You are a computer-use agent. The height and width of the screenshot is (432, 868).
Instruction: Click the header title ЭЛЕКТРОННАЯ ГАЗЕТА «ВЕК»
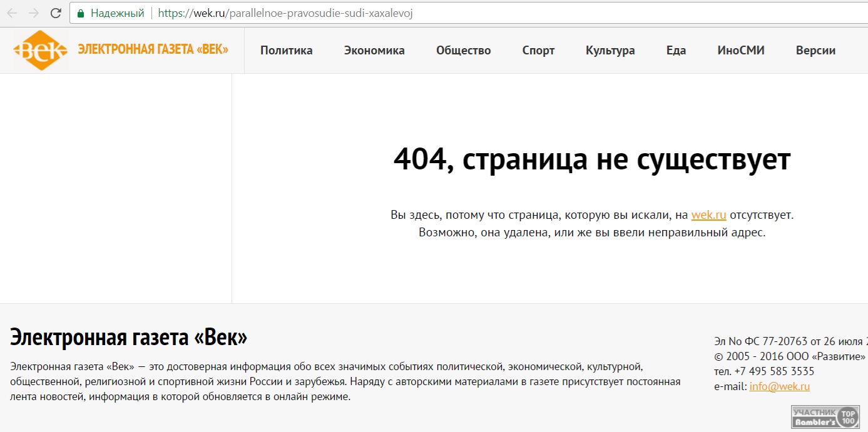coord(153,50)
